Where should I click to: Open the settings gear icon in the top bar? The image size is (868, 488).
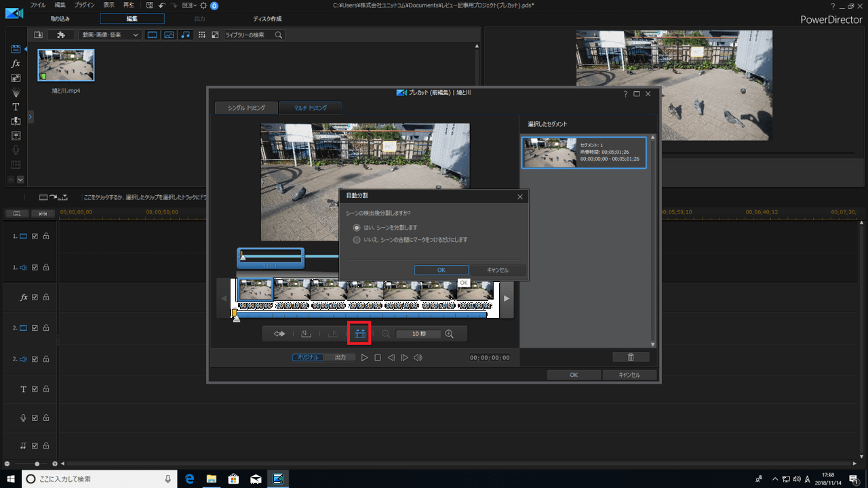(203, 5)
